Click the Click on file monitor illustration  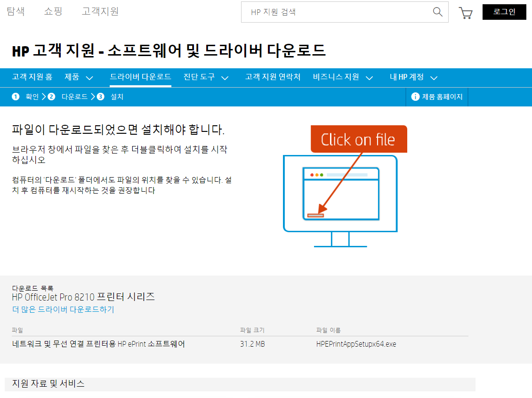tap(345, 186)
